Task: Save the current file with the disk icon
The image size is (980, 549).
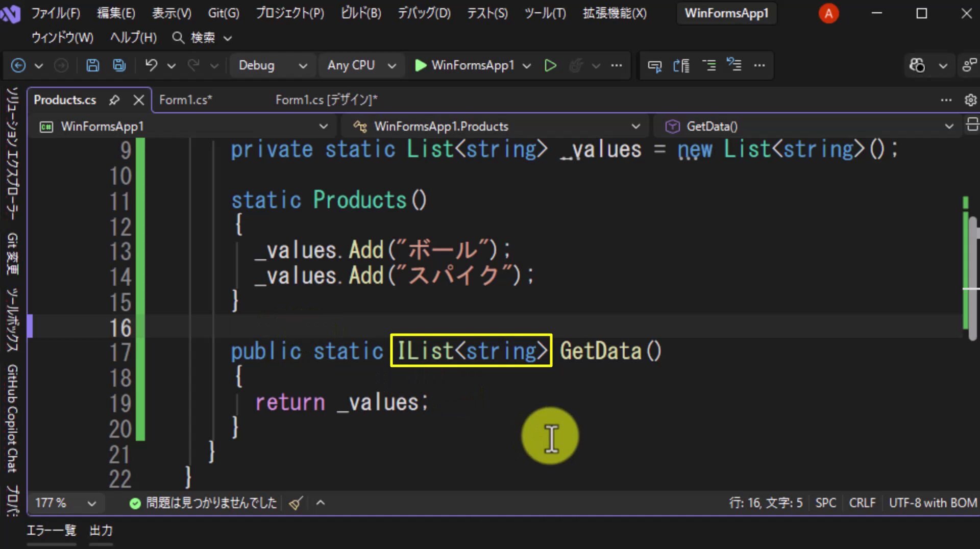Action: 92,65
